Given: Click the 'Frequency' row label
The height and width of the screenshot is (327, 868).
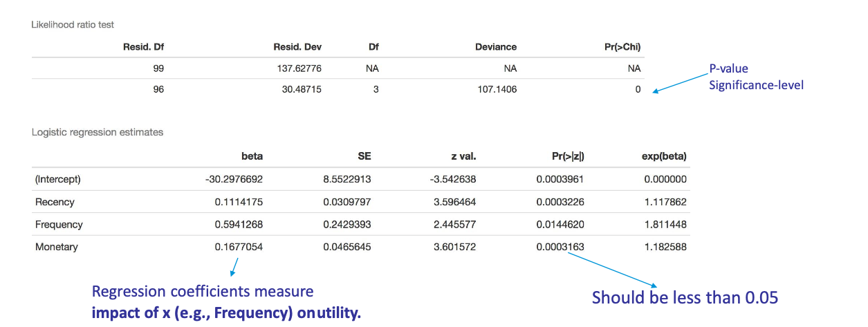Looking at the screenshot, I should (59, 224).
